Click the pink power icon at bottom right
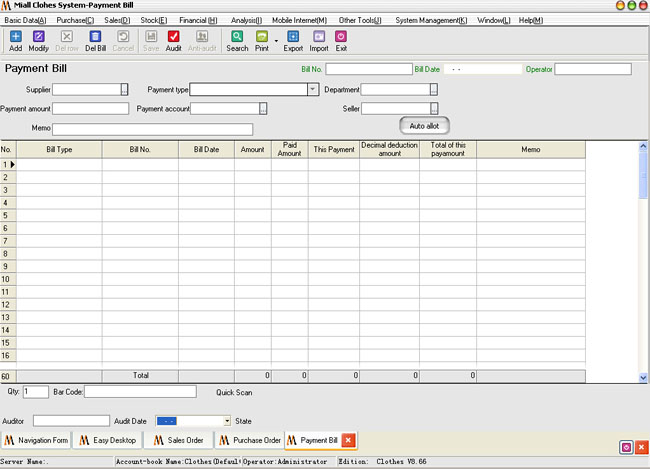This screenshot has height=469, width=650. click(626, 447)
